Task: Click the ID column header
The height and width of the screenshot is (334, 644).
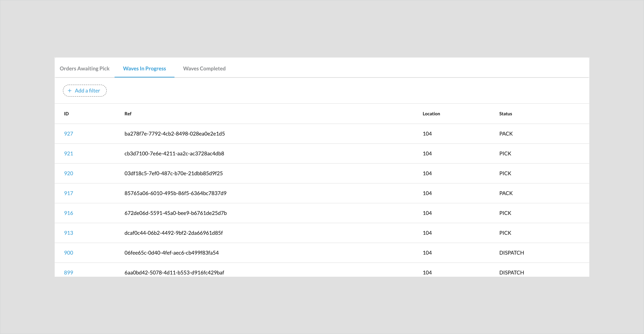Action: [66, 114]
